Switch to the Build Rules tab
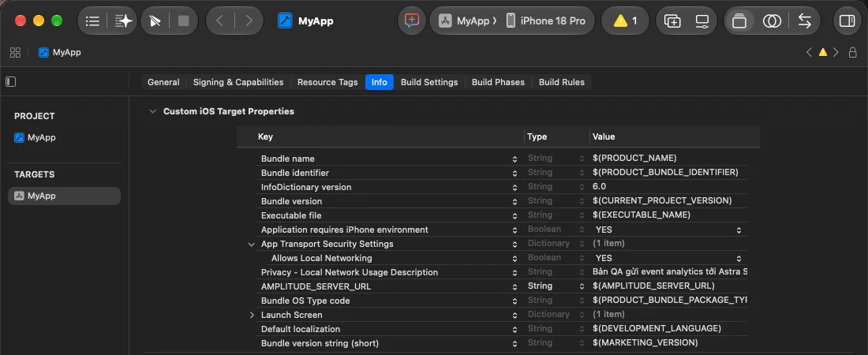This screenshot has height=355, width=868. [x=562, y=82]
